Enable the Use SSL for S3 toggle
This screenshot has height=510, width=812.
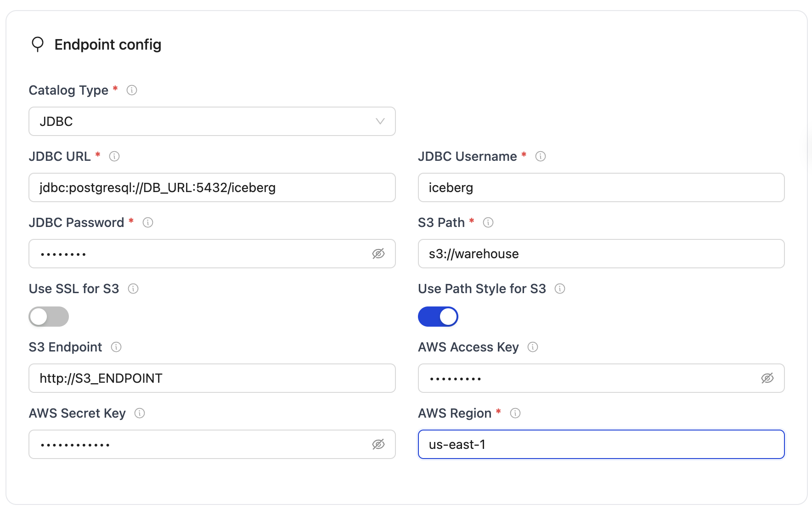(x=49, y=316)
